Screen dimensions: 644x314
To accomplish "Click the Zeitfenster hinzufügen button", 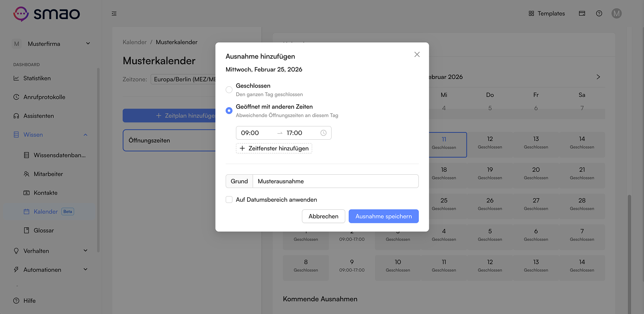I will [274, 148].
